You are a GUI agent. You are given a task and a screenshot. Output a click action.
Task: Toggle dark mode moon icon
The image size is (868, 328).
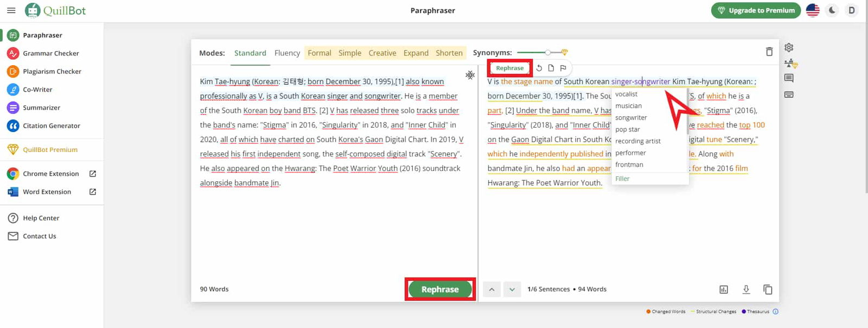point(832,10)
